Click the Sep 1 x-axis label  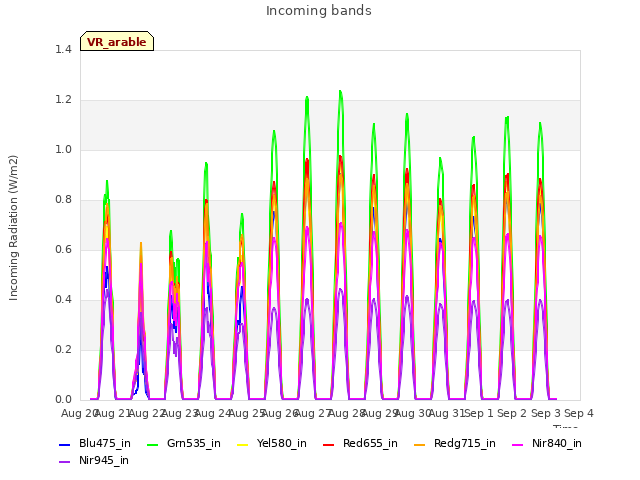(x=479, y=413)
